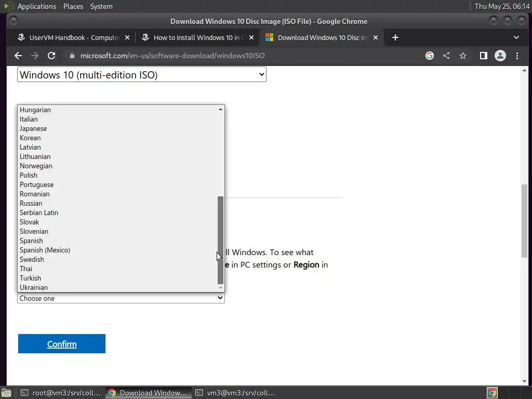532x399 pixels.
Task: Open the Google icon in the address bar
Action: pyautogui.click(x=430, y=56)
